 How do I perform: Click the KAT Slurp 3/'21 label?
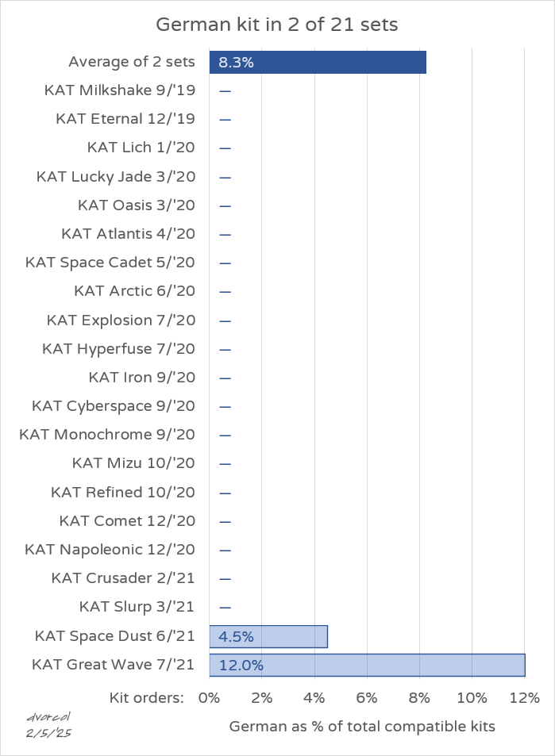pyautogui.click(x=137, y=607)
